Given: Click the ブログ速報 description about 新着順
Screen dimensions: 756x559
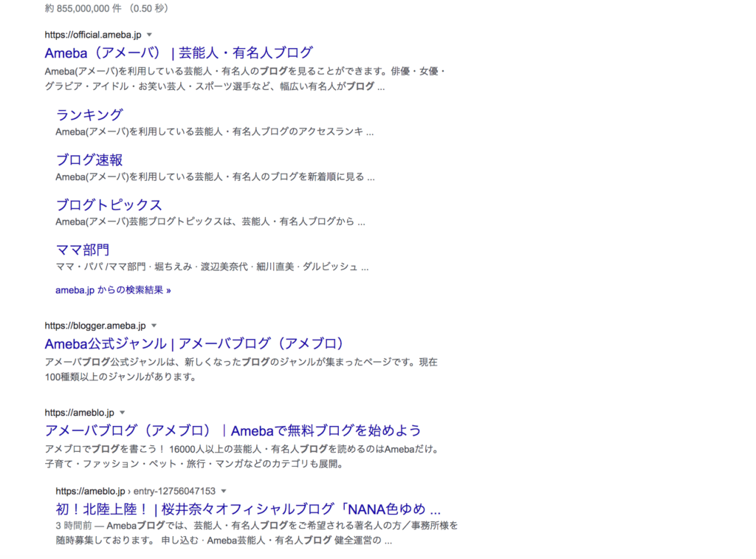Looking at the screenshot, I should point(215,176).
